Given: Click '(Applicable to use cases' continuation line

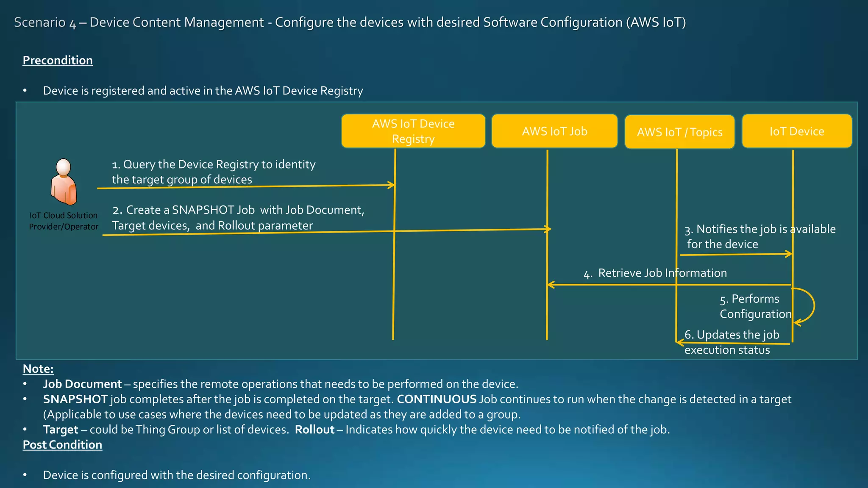Looking at the screenshot, I should point(282,414).
